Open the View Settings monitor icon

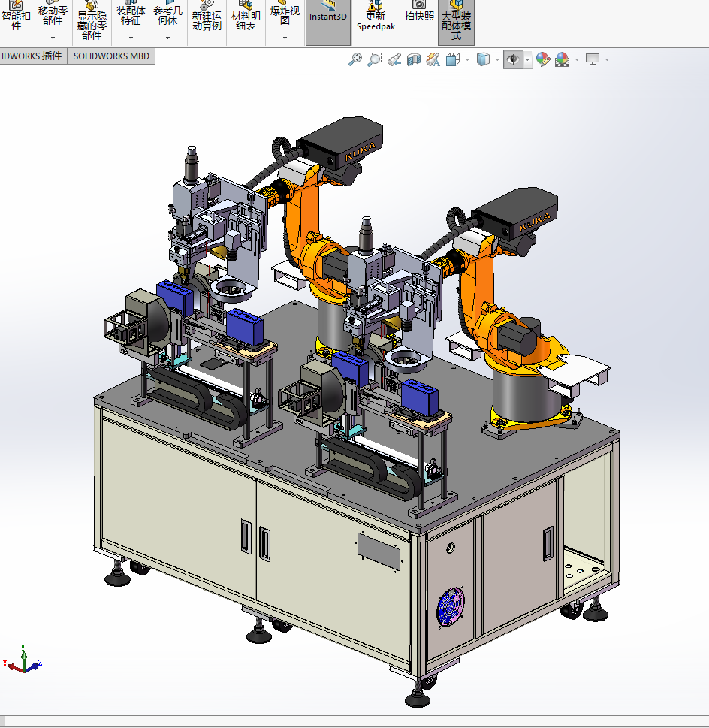tap(593, 59)
